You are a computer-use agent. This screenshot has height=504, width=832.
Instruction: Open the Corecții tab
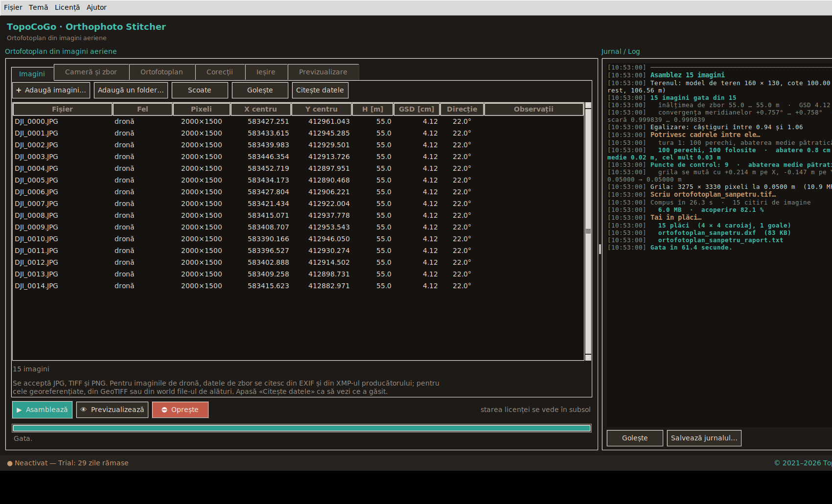point(220,72)
